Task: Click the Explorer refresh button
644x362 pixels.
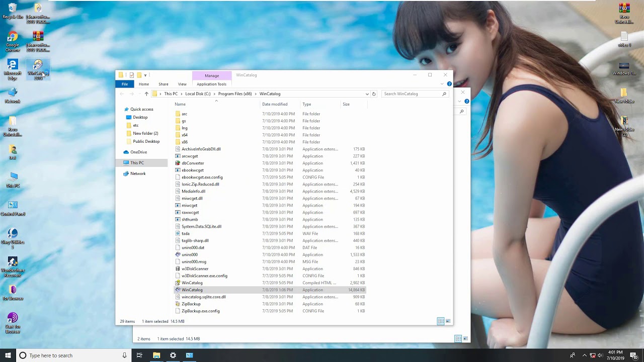Action: coord(373,94)
